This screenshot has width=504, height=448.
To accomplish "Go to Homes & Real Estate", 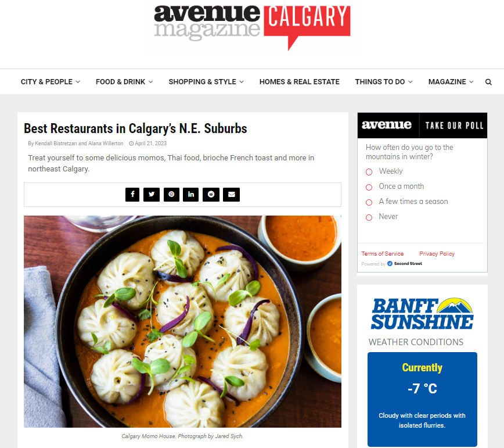I will click(299, 82).
